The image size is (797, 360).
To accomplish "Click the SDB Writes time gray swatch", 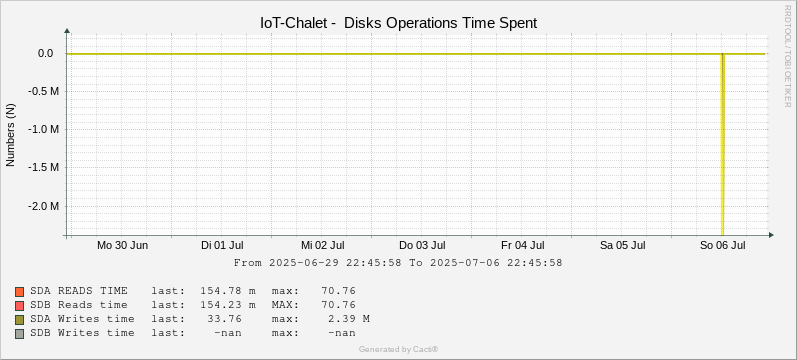I will (19, 334).
